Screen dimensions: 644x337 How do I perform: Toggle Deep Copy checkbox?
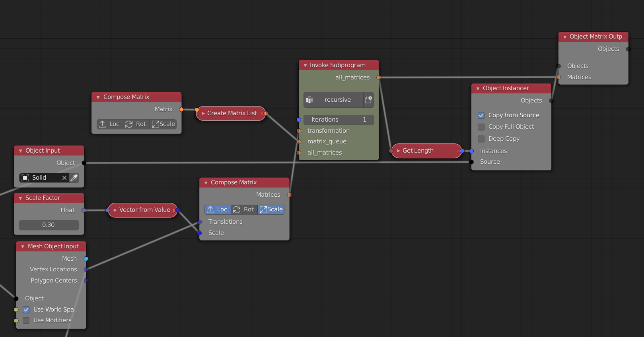[x=481, y=139]
